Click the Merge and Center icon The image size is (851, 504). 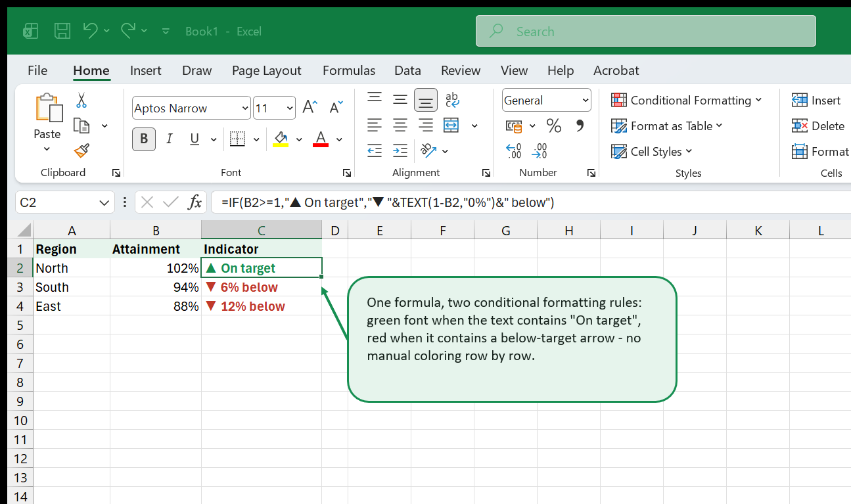(451, 125)
